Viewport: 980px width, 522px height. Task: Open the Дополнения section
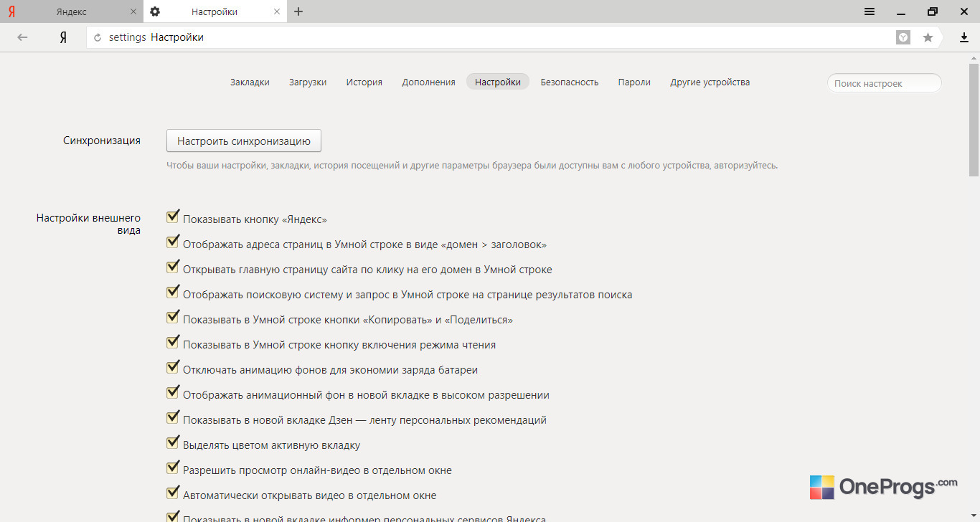(x=428, y=82)
